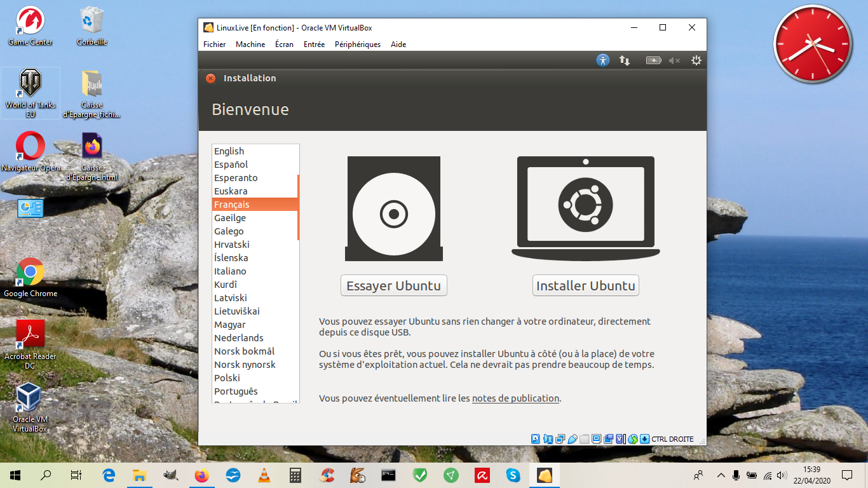Select Français in the language list
868x488 pixels.
255,205
